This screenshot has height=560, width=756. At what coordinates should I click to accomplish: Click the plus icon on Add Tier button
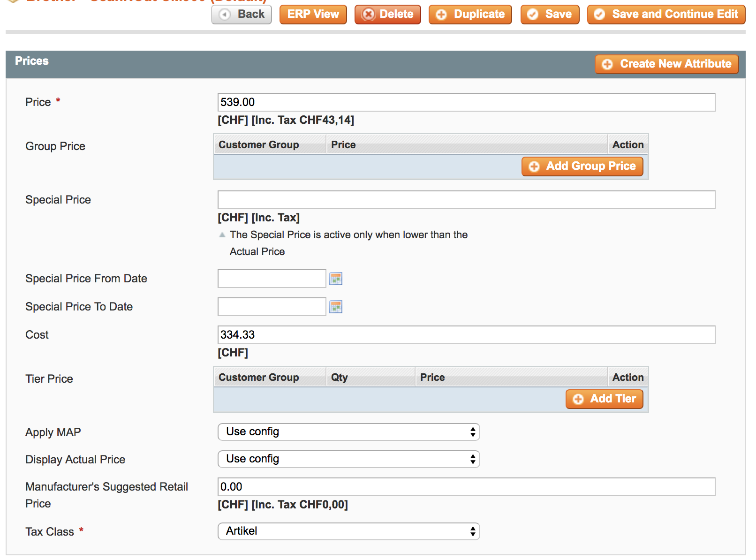[x=578, y=399]
